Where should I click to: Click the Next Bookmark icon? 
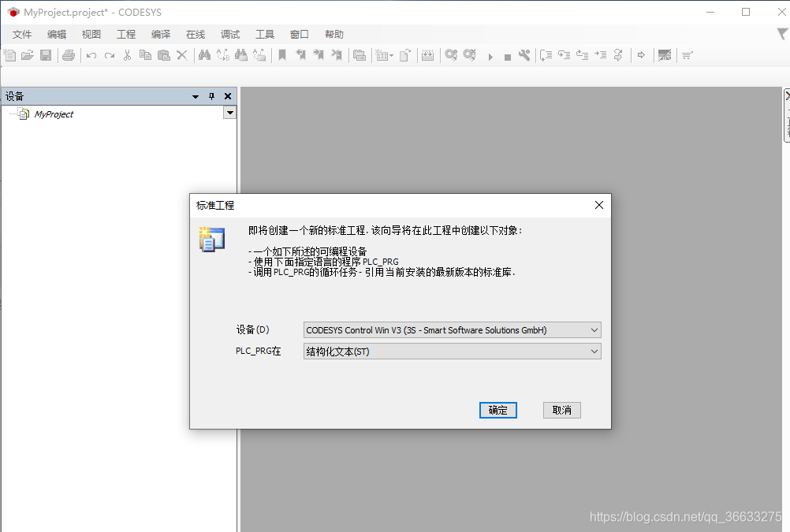point(319,55)
